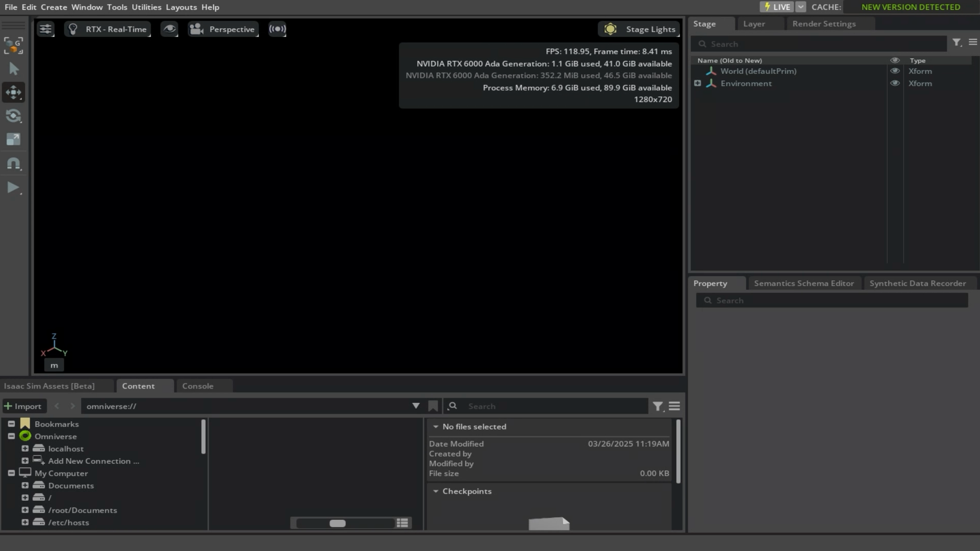The width and height of the screenshot is (980, 551).
Task: Open Content browser hamburger options menu
Action: point(674,406)
